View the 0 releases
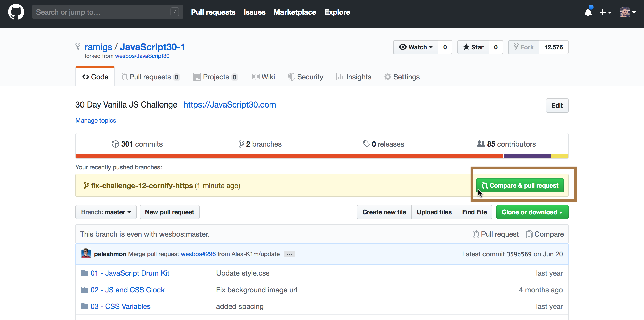This screenshot has width=644, height=320. point(383,144)
